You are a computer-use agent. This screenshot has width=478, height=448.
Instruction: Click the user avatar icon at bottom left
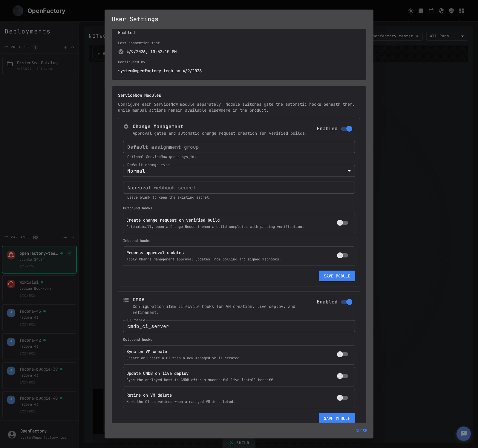(12, 434)
